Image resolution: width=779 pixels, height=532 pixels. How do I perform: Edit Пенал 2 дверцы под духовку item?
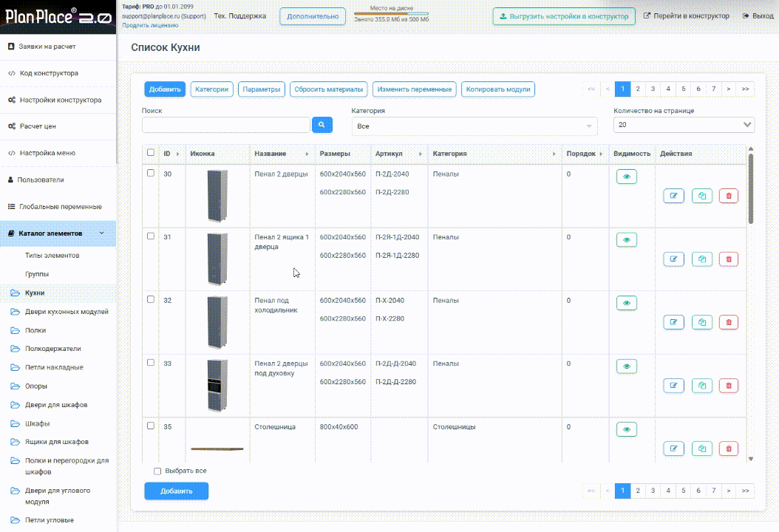673,386
